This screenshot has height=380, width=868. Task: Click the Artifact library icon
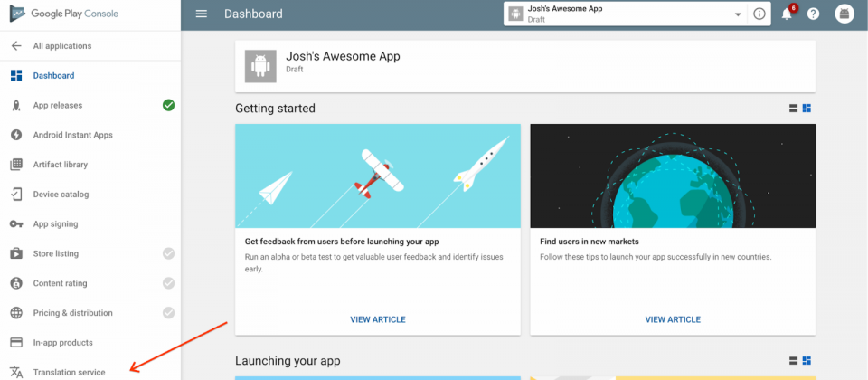16,165
